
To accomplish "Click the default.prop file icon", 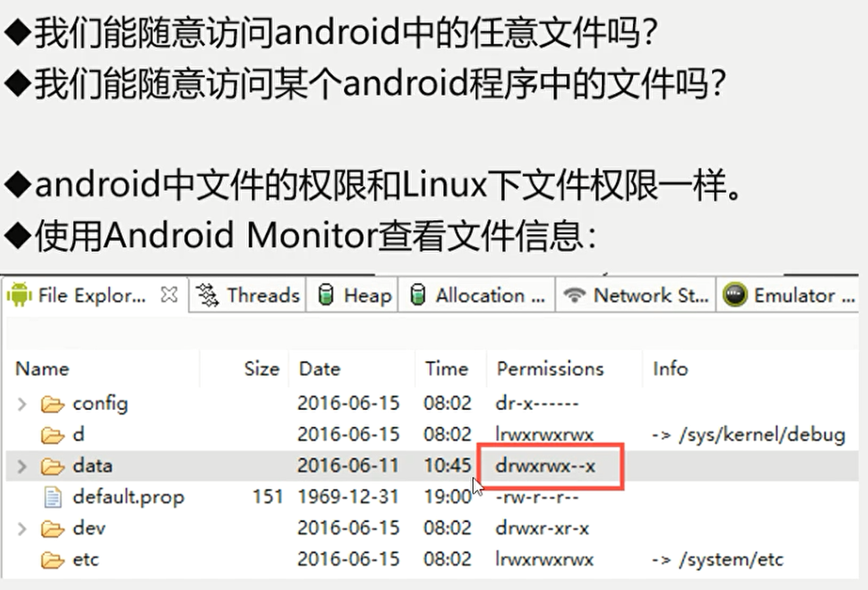I will click(x=53, y=497).
